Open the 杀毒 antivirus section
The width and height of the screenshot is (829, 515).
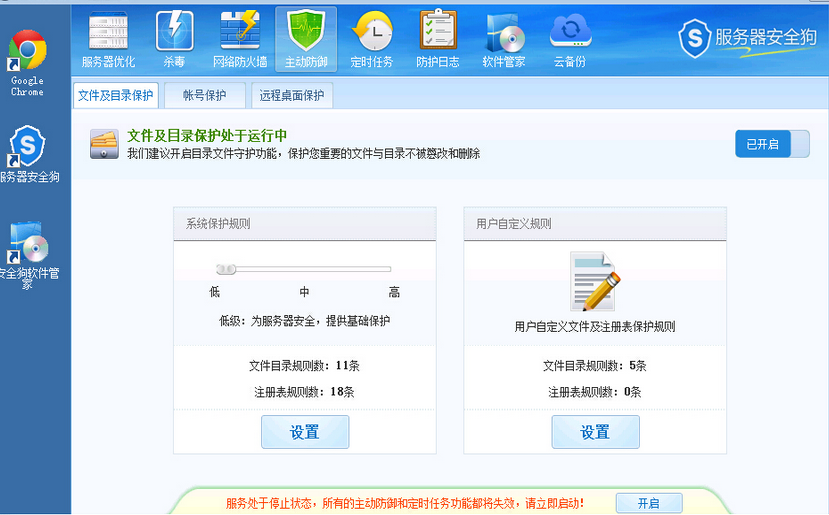click(x=174, y=38)
